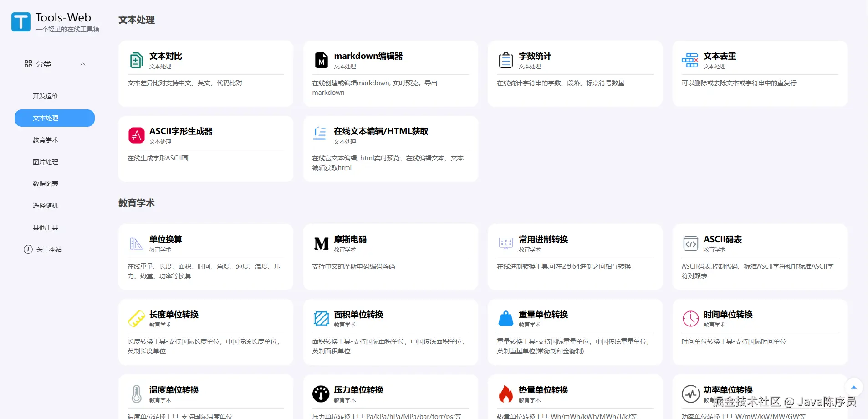Click description 文本差异比对支持中文、英文、代码比对

[185, 83]
